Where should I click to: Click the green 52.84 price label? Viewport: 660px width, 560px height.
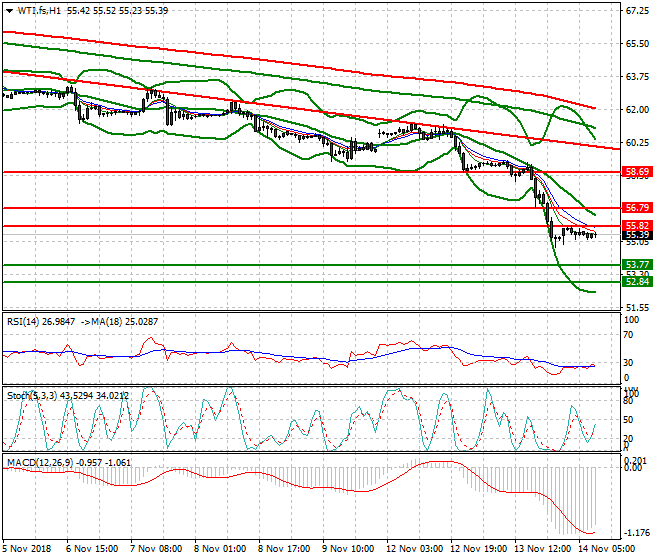(x=637, y=281)
